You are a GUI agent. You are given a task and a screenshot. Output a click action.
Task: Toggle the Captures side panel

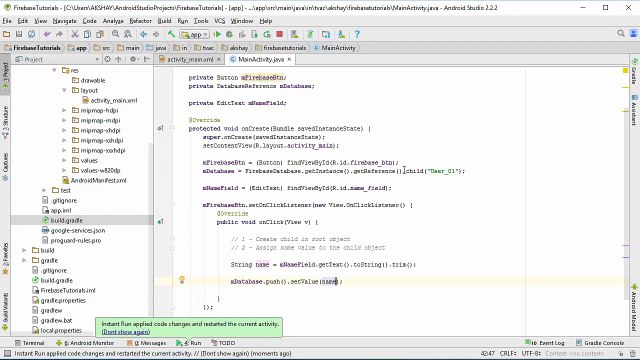click(5, 167)
